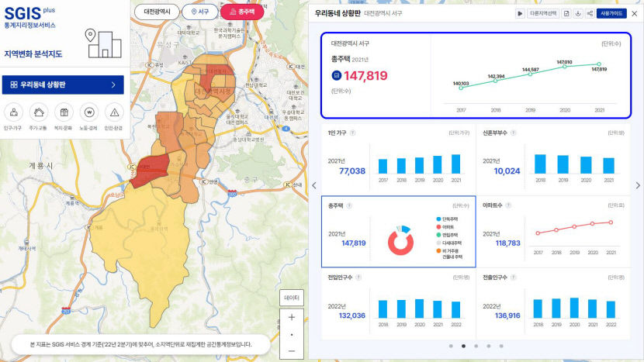644x362 pixels.
Task: Click the 2018 bar in 신혼부부수 chart
Action: [540, 164]
